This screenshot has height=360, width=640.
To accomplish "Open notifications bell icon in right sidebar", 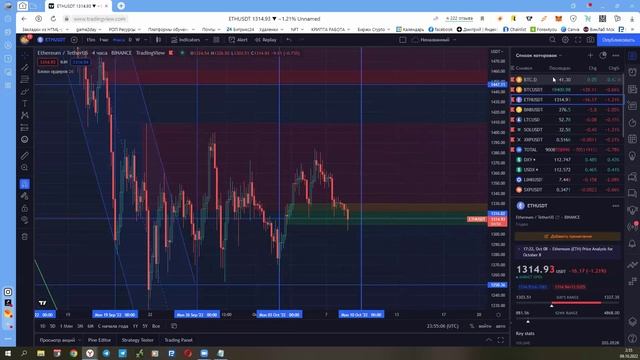I will pos(632,244).
